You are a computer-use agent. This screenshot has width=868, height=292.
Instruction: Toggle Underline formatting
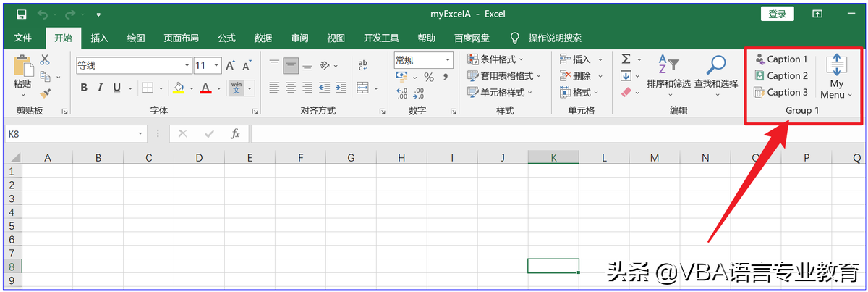(116, 88)
